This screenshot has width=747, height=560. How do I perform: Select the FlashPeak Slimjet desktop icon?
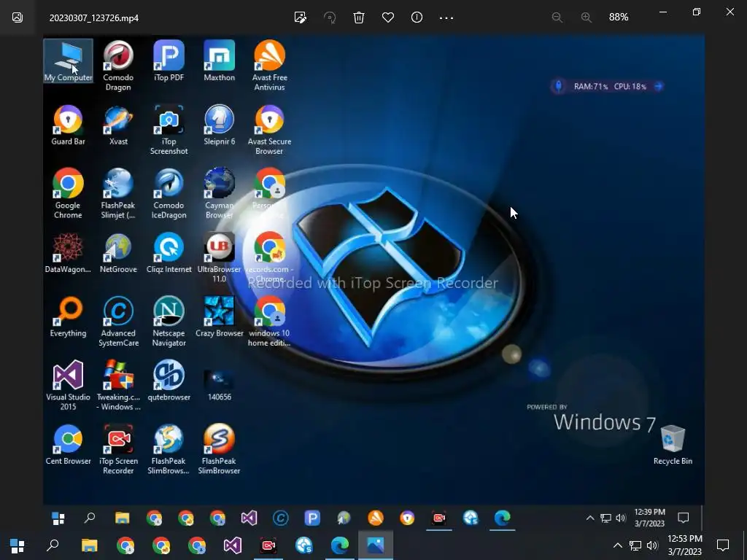pyautogui.click(x=118, y=194)
